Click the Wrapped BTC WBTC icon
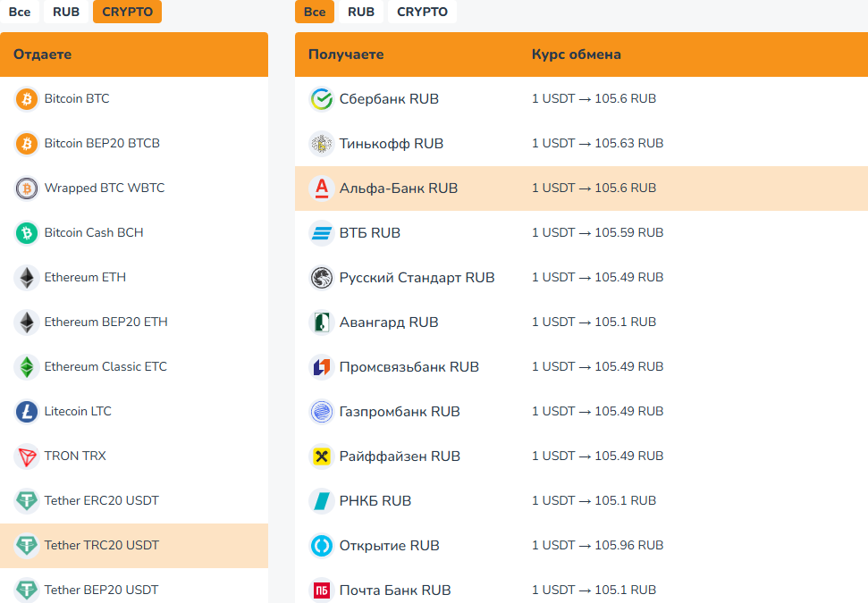868x603 pixels. (x=27, y=188)
